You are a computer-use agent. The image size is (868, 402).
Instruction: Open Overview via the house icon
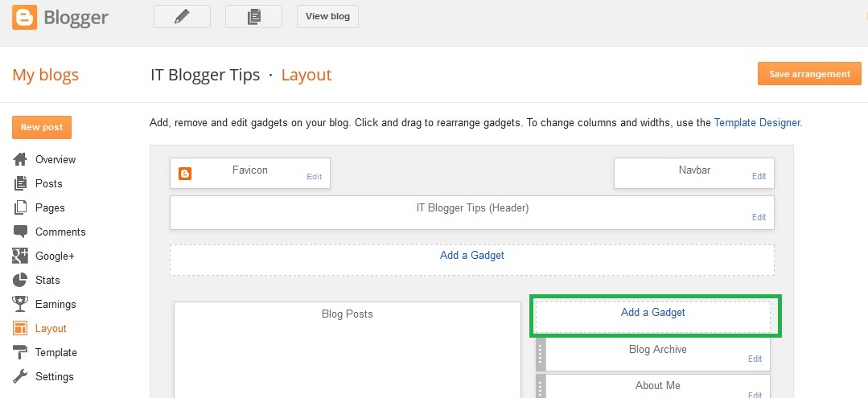click(20, 159)
